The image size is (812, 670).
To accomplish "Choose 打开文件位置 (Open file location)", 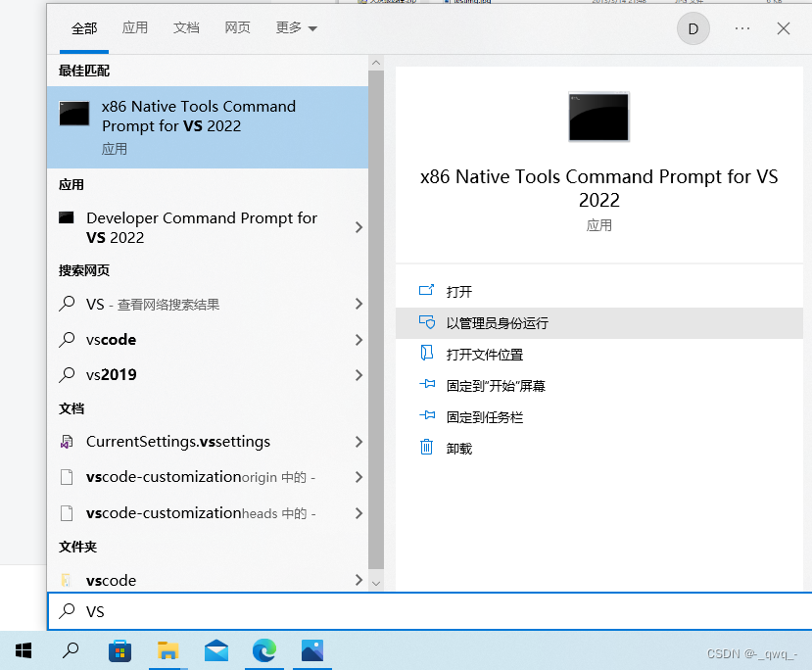I will point(599,355).
